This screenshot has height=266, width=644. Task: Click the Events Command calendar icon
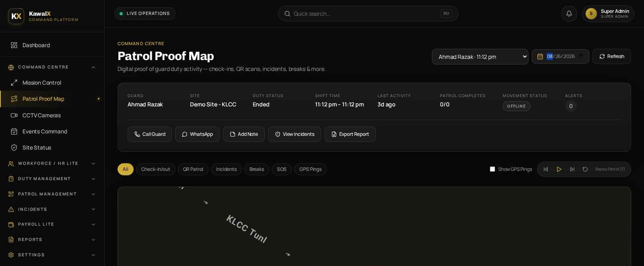click(14, 131)
